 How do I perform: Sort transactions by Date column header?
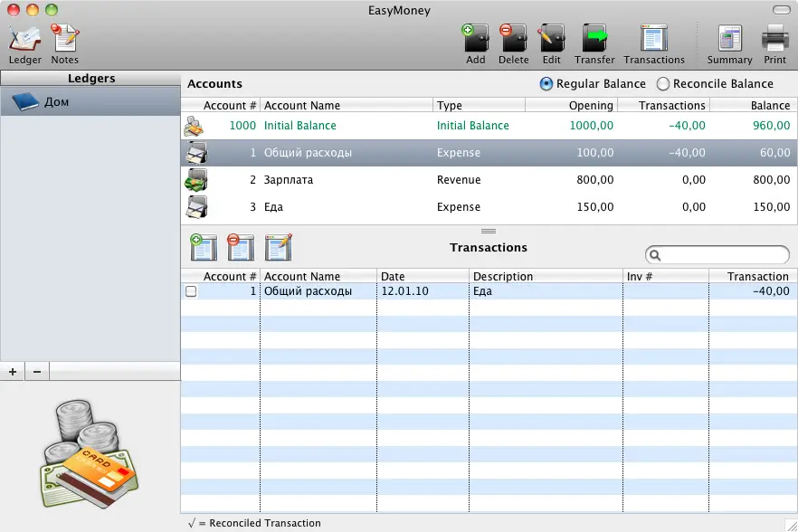coord(423,277)
